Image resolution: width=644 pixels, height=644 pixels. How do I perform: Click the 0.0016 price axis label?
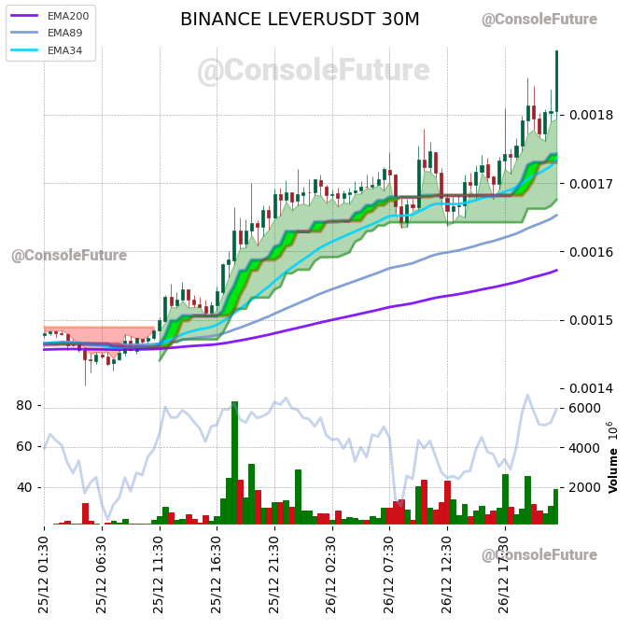click(x=591, y=252)
